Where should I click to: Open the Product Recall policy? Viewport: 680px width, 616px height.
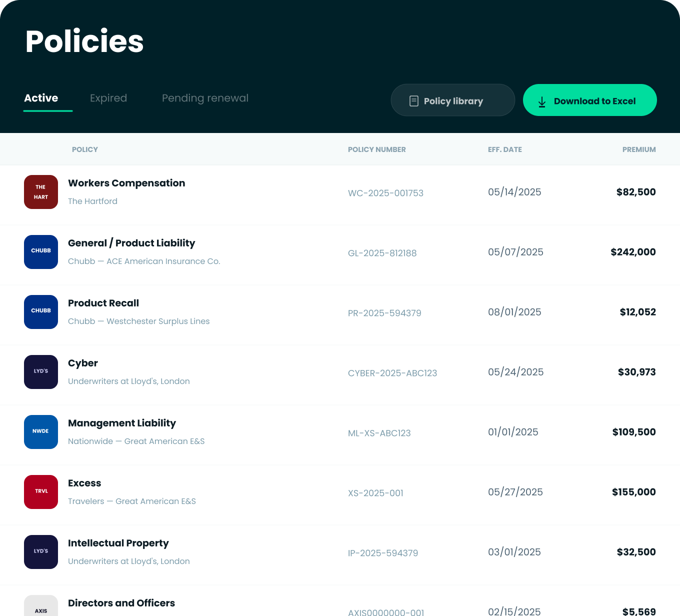pyautogui.click(x=103, y=303)
